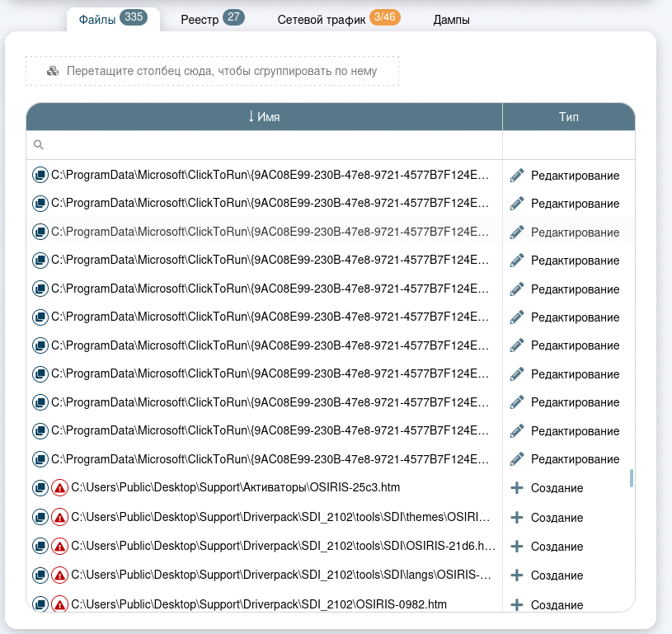
Task: Click the red warning icon on OSIRIS-25c3.htm row
Action: point(59,488)
